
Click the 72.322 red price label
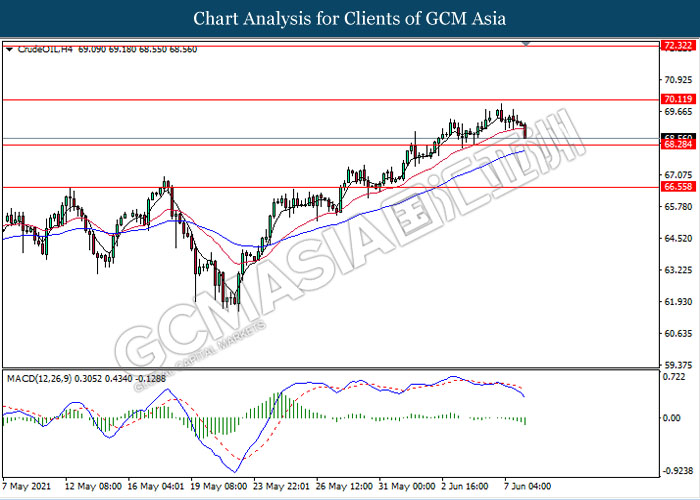pyautogui.click(x=678, y=46)
